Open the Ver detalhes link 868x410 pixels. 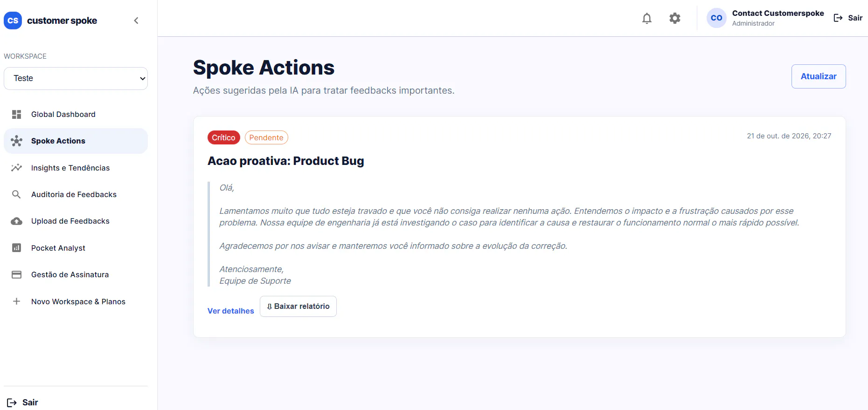(231, 311)
